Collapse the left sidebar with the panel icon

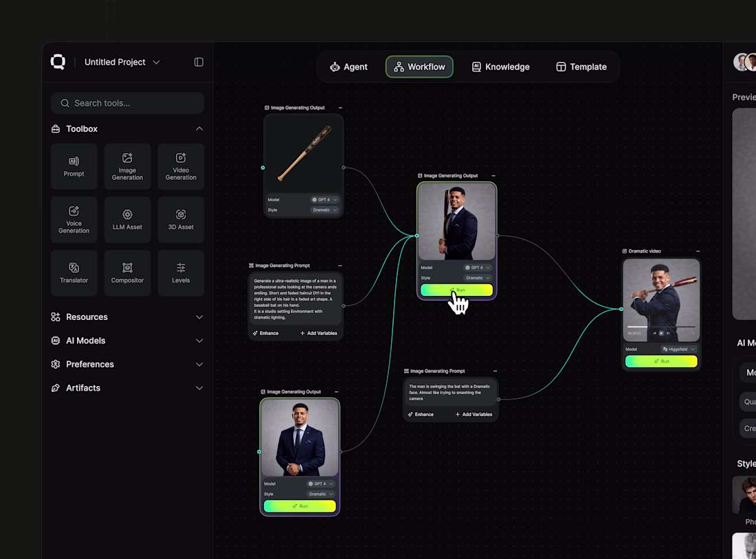pos(199,62)
